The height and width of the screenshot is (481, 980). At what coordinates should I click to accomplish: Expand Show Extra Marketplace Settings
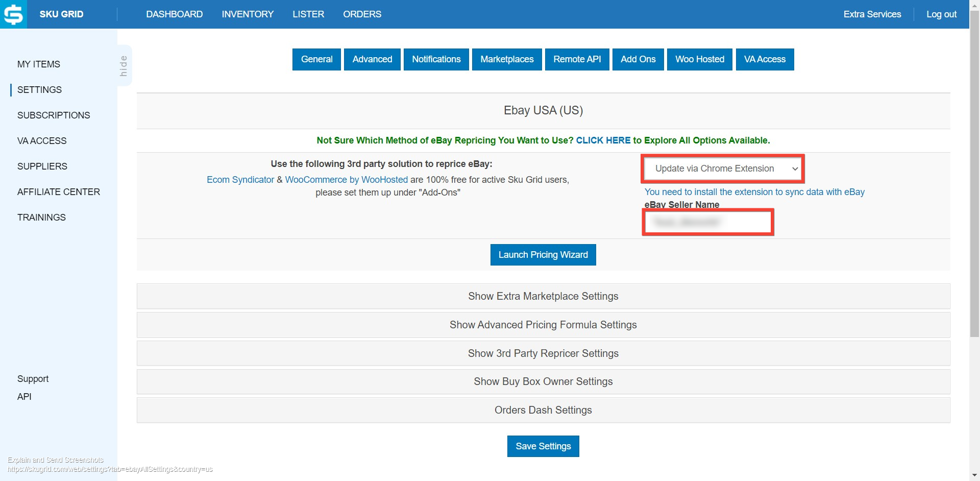[x=543, y=296]
